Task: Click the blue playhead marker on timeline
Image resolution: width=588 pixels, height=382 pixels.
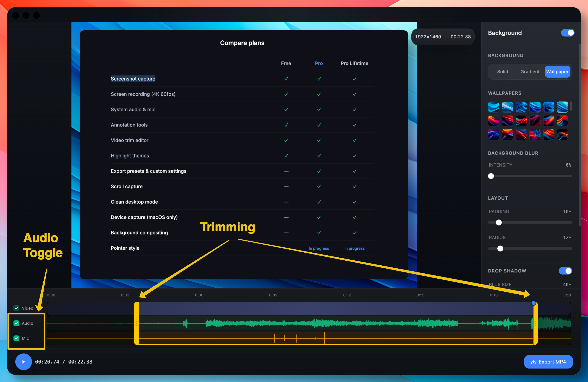Action: pyautogui.click(x=533, y=303)
